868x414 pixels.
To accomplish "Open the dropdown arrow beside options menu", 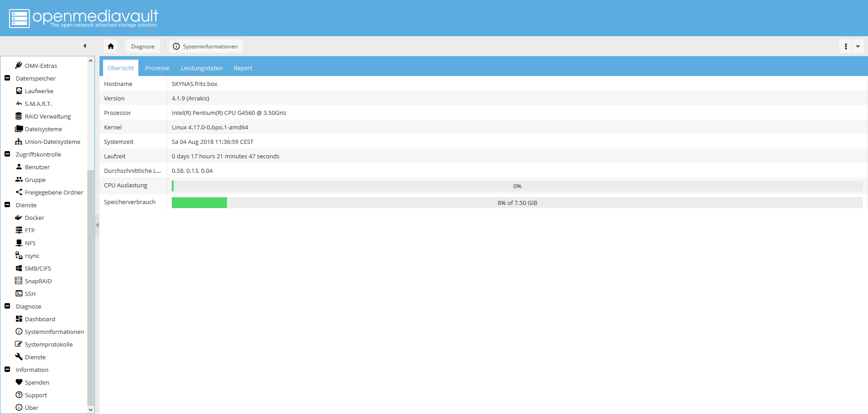I will click(x=858, y=46).
